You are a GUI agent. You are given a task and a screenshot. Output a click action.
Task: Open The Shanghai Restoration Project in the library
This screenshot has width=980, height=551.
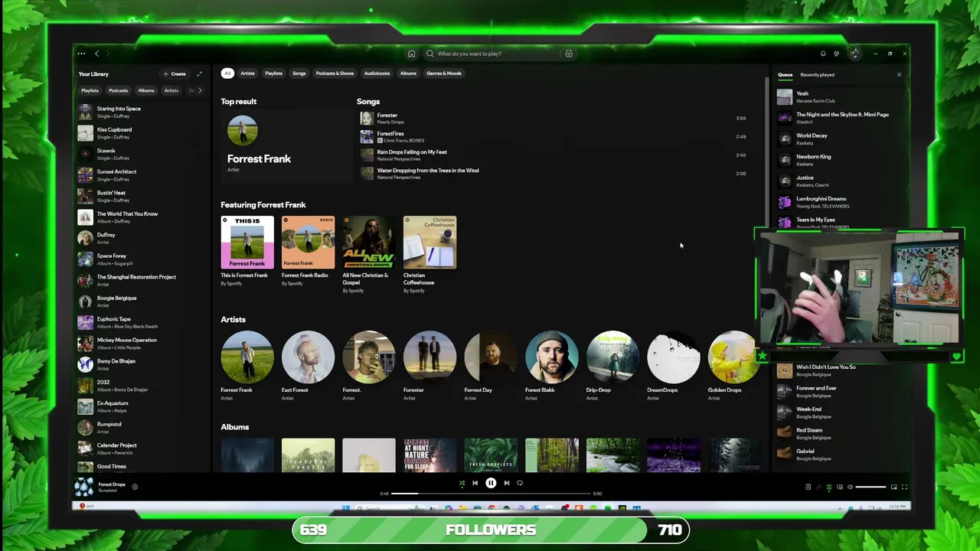coord(142,280)
